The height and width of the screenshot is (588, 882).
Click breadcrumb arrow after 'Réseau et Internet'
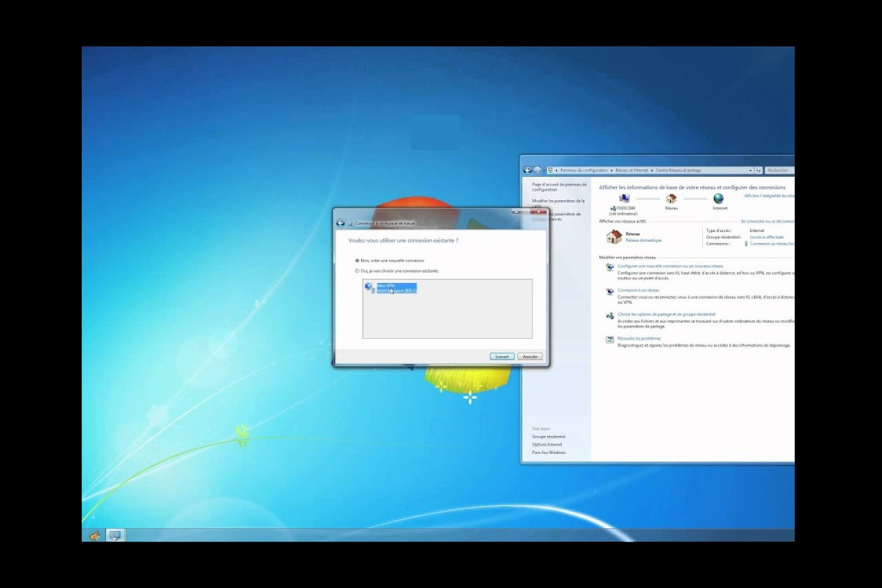click(652, 170)
